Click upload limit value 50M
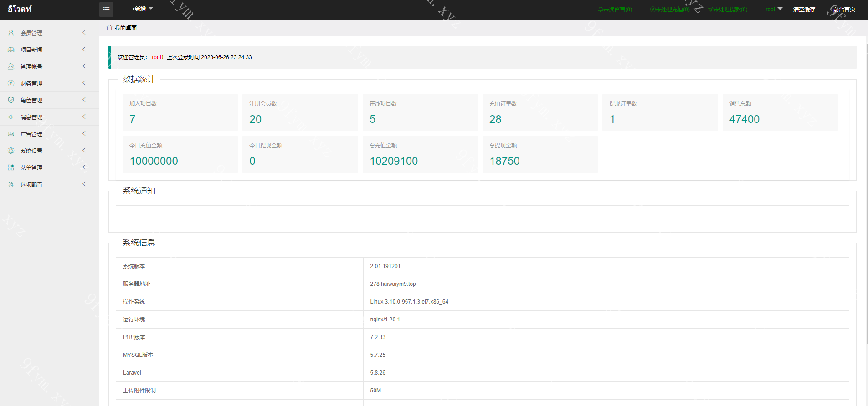This screenshot has height=406, width=868. [x=375, y=391]
